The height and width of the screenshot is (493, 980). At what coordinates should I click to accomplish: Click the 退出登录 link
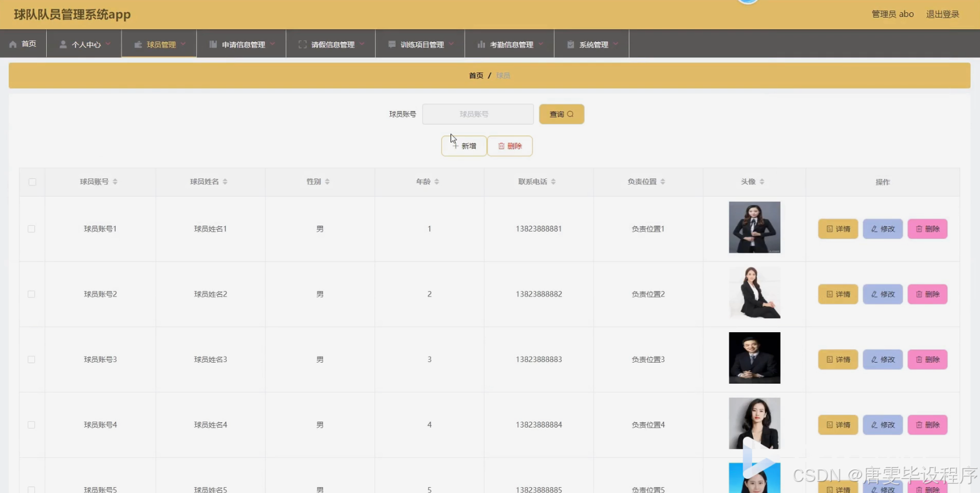click(943, 14)
